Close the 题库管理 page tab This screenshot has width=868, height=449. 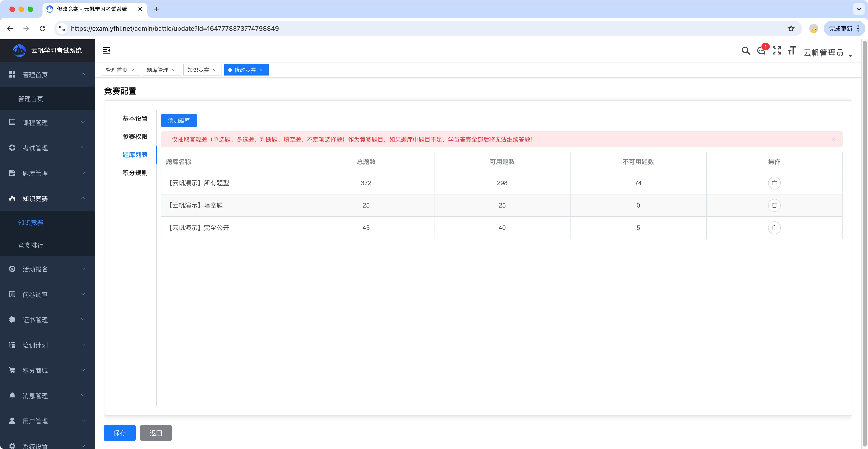click(173, 70)
